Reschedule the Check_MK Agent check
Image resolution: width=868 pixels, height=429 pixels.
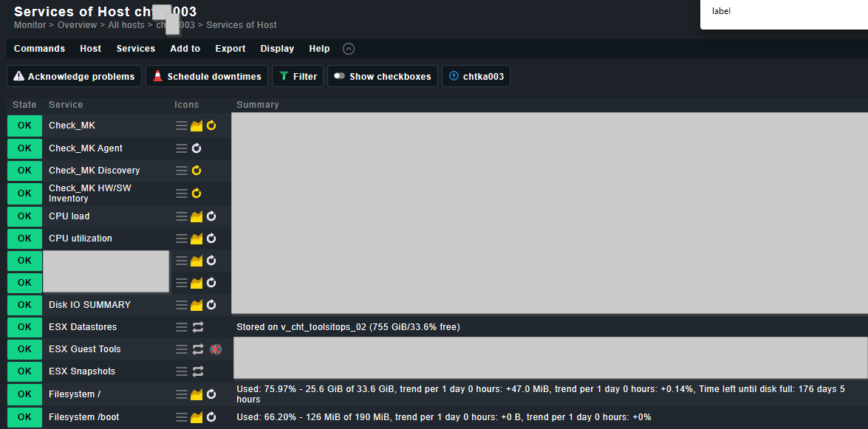coord(197,148)
